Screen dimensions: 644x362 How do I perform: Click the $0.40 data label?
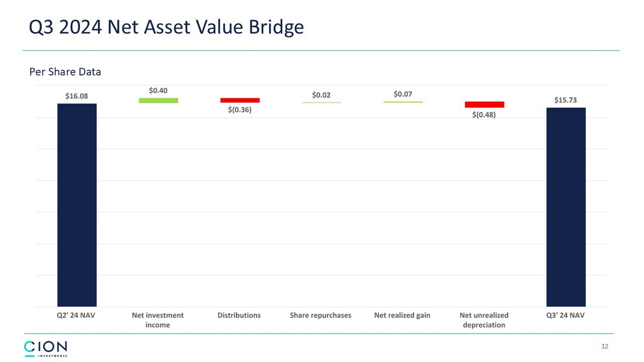point(158,90)
